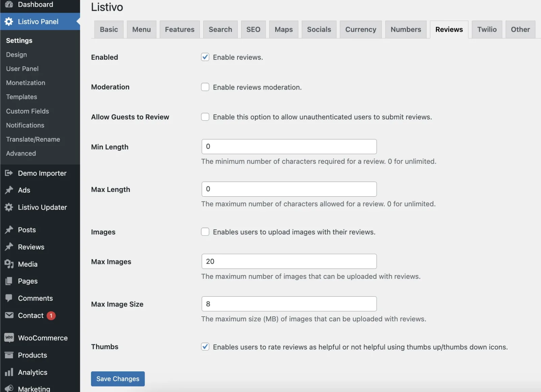Enable image uploads with reviews checkbox
This screenshot has width=541, height=392.
coord(205,232)
